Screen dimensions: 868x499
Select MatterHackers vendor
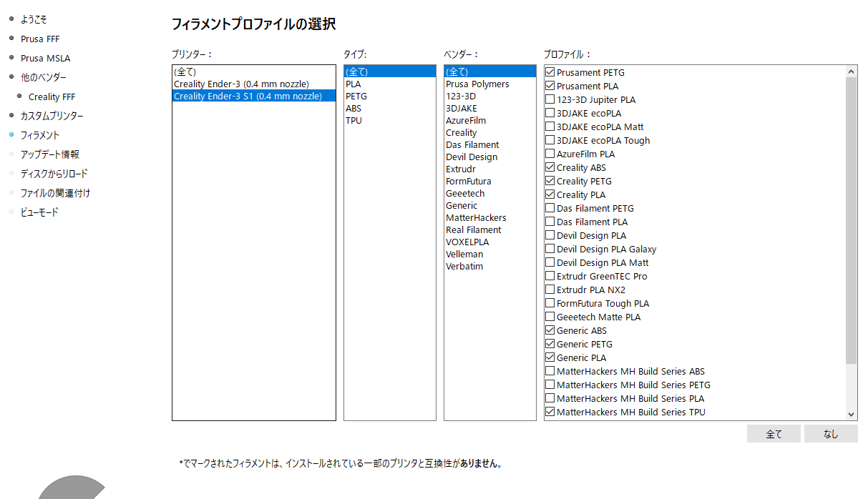pos(490,217)
